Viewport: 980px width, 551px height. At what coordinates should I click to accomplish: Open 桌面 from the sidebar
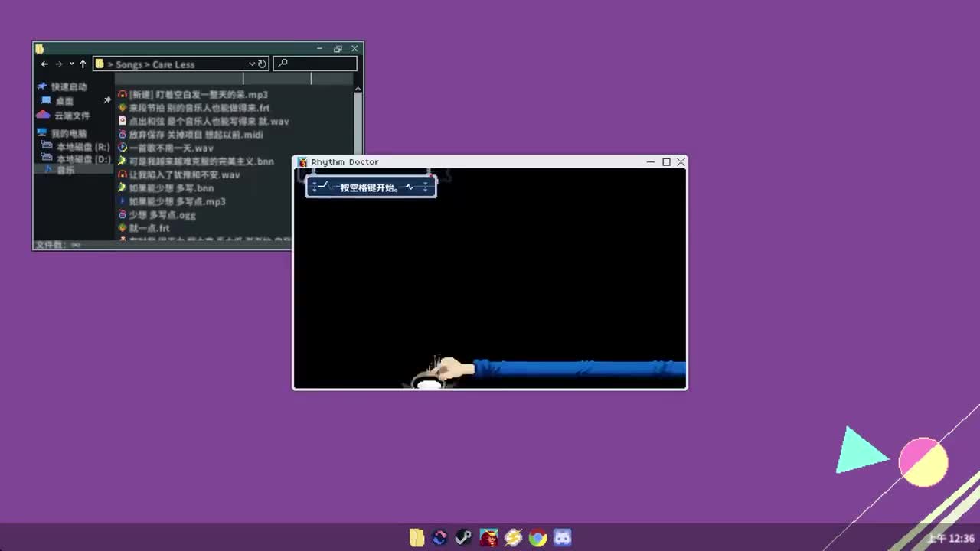(64, 101)
